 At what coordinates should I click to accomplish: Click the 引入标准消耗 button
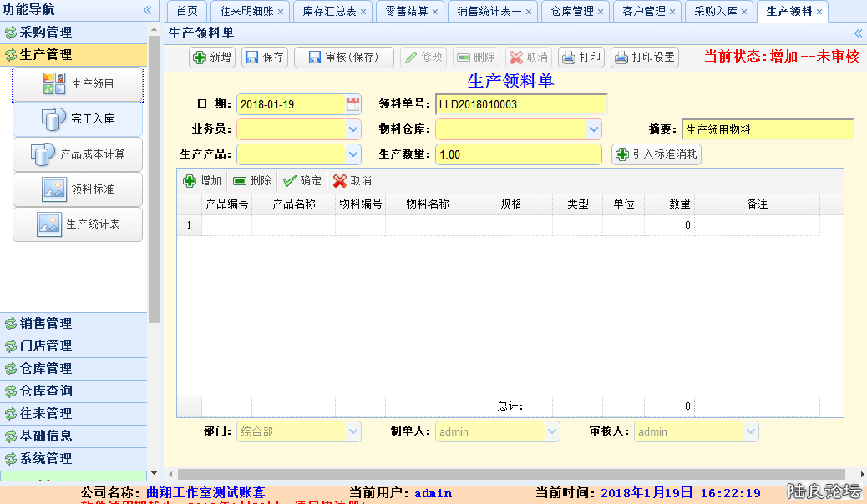[655, 154]
